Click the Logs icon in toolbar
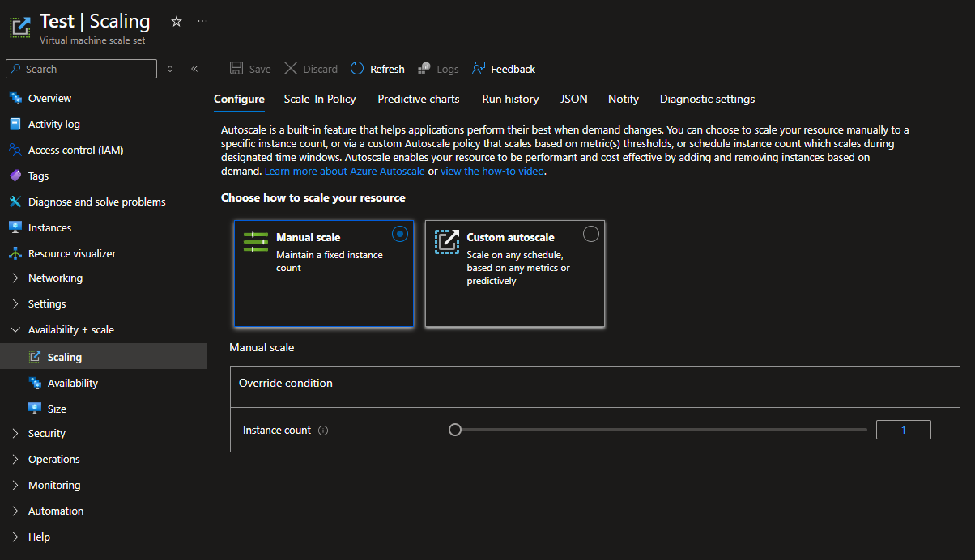This screenshot has width=975, height=560. point(424,69)
